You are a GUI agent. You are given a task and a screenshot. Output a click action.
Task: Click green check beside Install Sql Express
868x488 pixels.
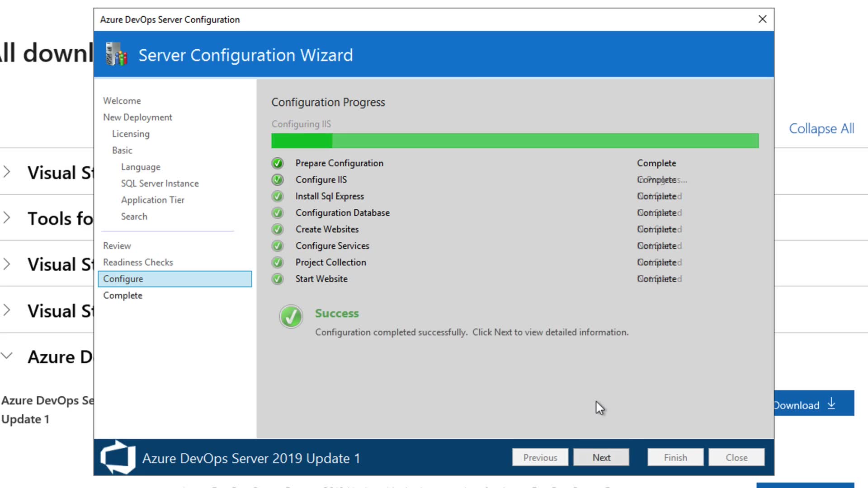pyautogui.click(x=278, y=196)
